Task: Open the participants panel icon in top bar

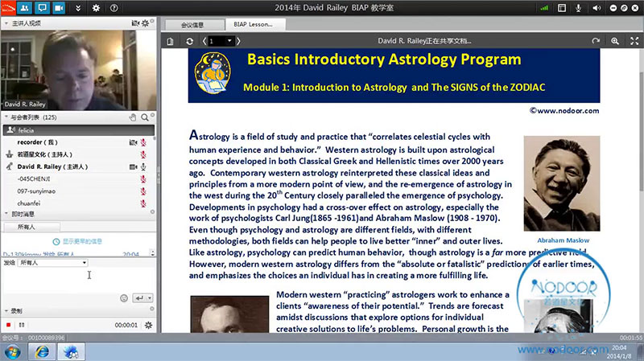Action: point(25,7)
